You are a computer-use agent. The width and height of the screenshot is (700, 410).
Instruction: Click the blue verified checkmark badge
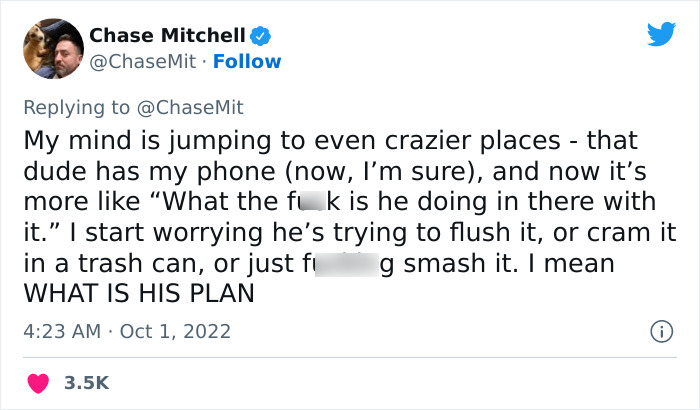[261, 35]
